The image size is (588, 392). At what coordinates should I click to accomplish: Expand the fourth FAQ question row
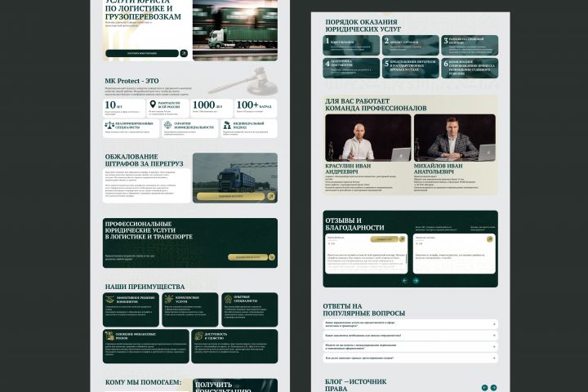pos(411,359)
